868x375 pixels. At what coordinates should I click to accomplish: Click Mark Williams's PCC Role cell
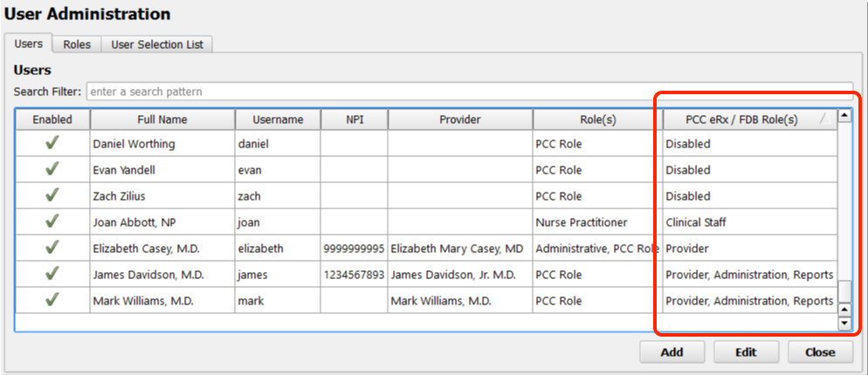(x=598, y=300)
